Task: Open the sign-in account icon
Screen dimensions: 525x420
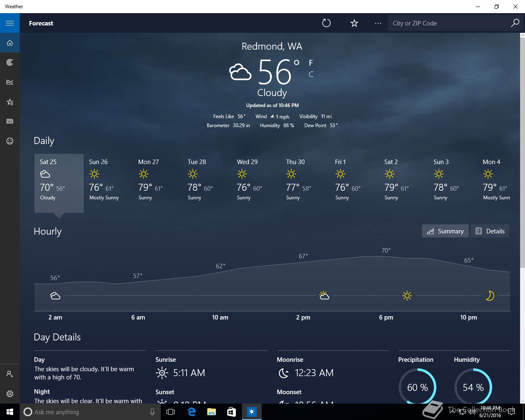Action: point(10,374)
